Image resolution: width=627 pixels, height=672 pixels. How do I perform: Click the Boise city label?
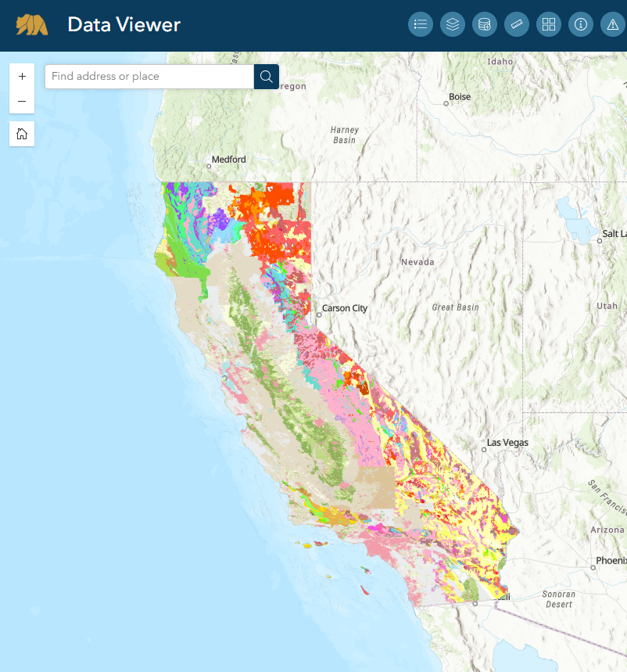(x=460, y=97)
